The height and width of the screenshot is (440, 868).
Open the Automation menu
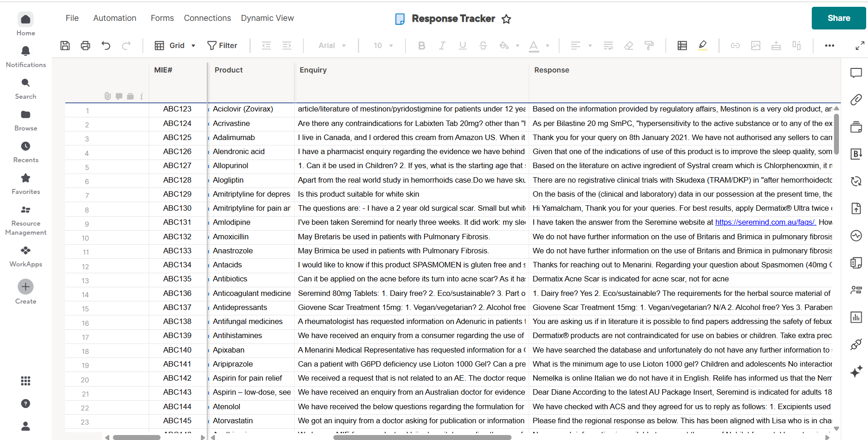click(x=115, y=18)
